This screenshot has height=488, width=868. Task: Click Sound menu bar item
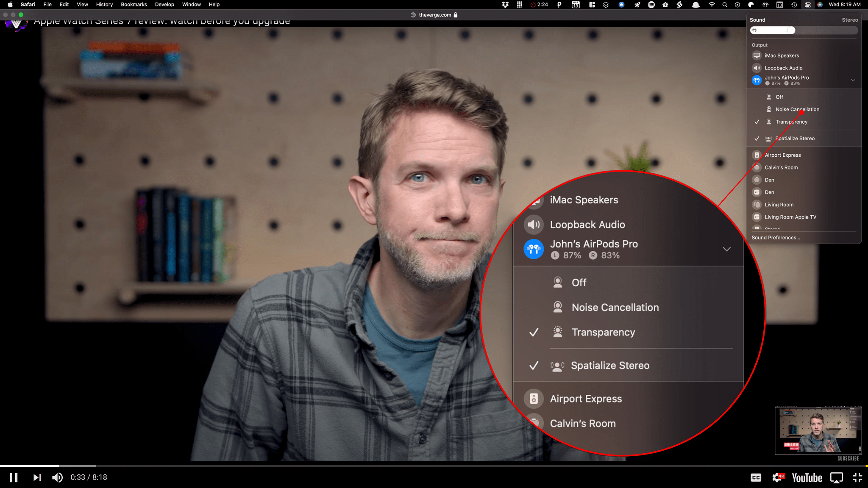coord(765,5)
